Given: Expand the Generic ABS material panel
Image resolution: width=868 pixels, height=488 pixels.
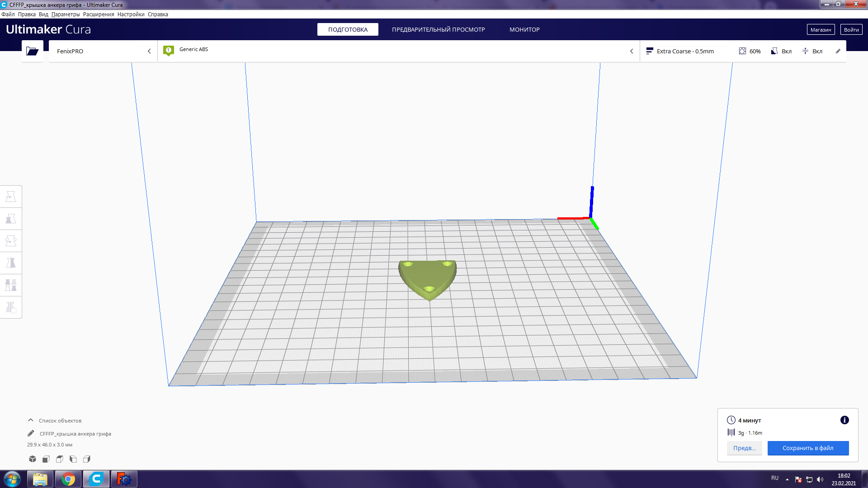Looking at the screenshot, I should point(398,51).
